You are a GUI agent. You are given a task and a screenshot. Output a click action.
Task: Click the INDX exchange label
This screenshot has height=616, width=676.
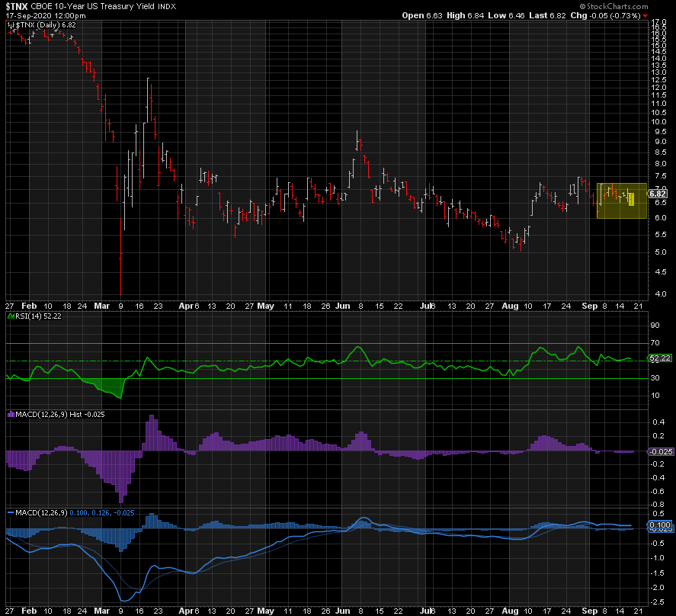point(167,6)
